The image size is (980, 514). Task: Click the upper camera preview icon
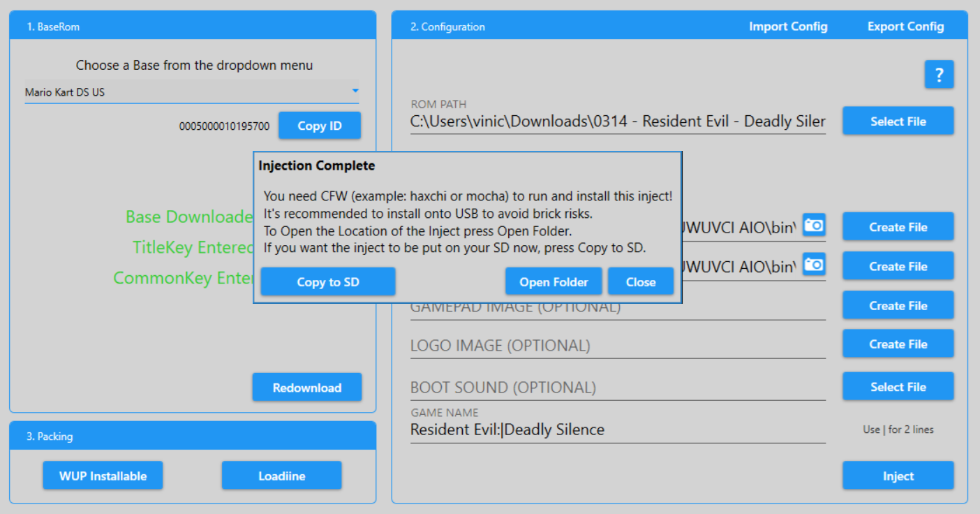[x=813, y=226]
